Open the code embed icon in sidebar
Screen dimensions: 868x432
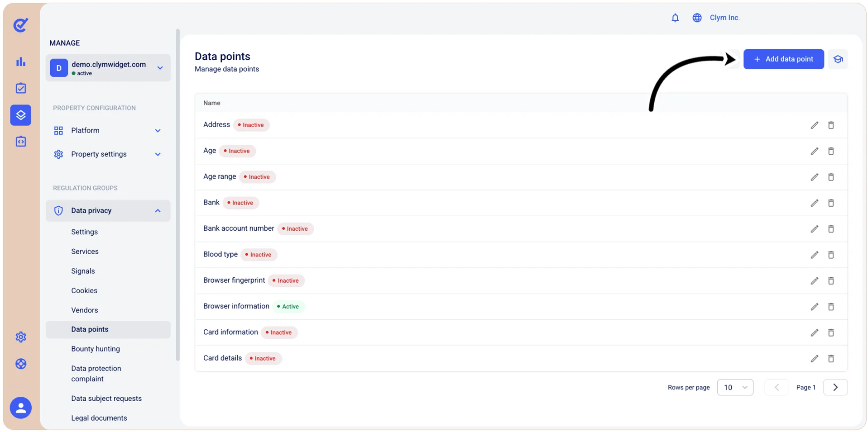coord(21,142)
